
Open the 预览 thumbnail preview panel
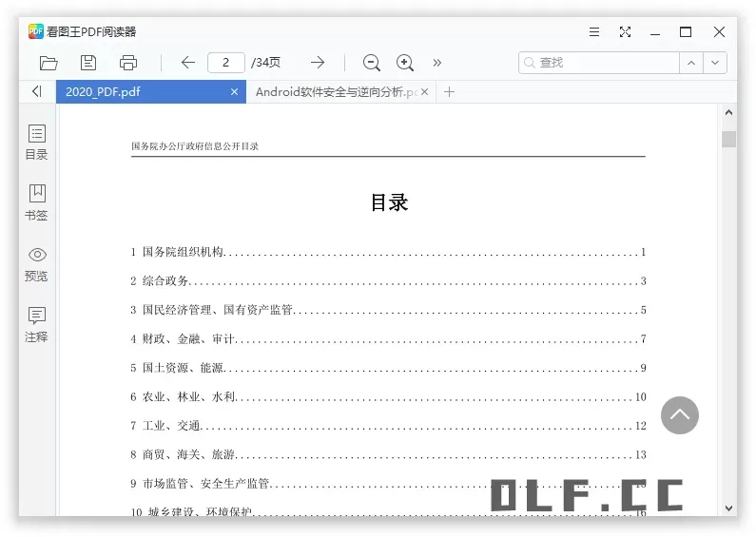(37, 264)
